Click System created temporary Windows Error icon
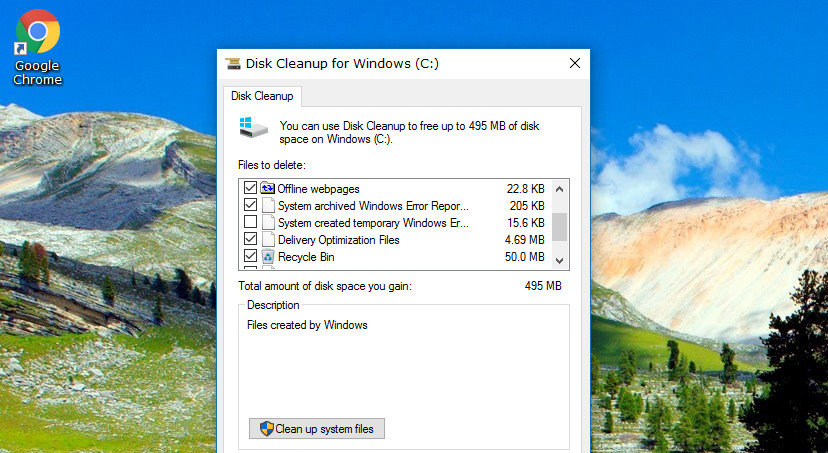The height and width of the screenshot is (453, 828). point(268,222)
